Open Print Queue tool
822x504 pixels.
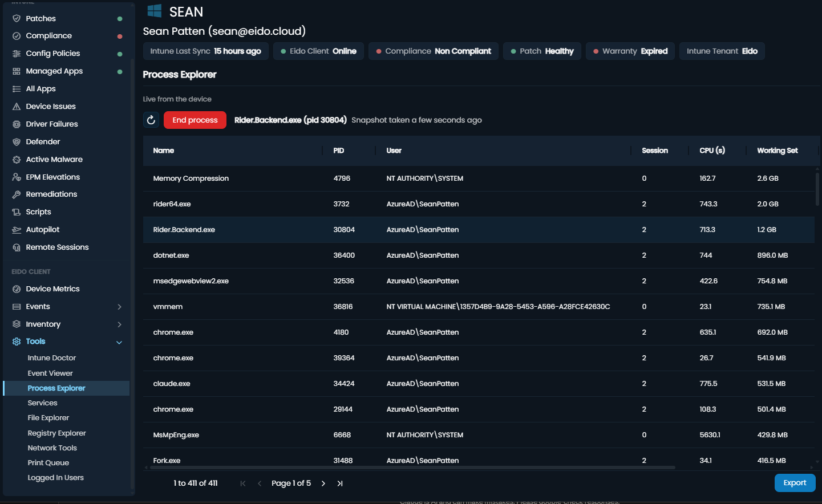(x=48, y=463)
